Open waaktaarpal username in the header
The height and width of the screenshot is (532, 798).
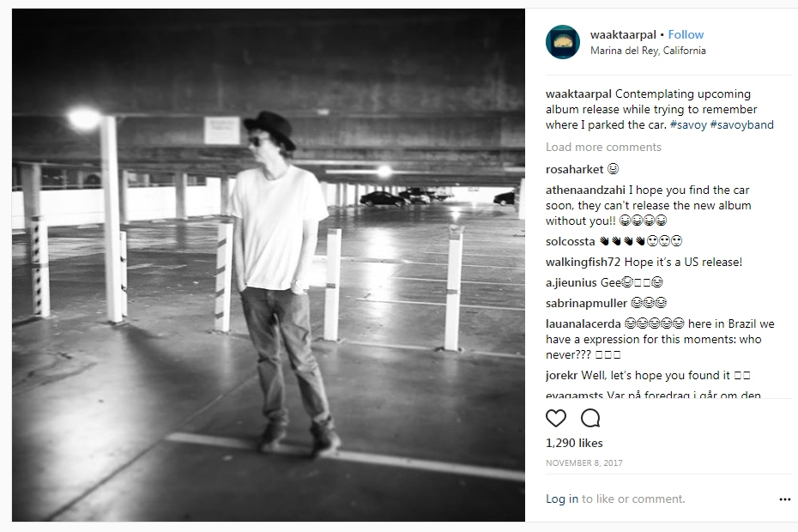coord(623,34)
